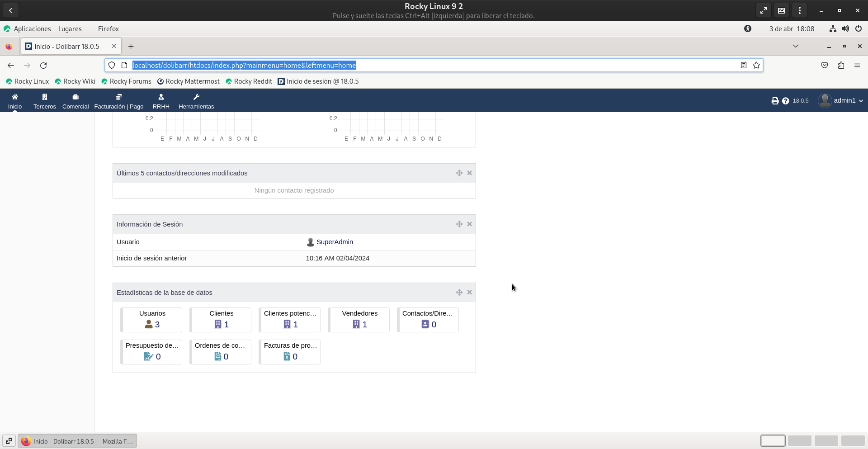Open Firefox hamburger application menu
The image size is (868, 449).
pyautogui.click(x=857, y=65)
